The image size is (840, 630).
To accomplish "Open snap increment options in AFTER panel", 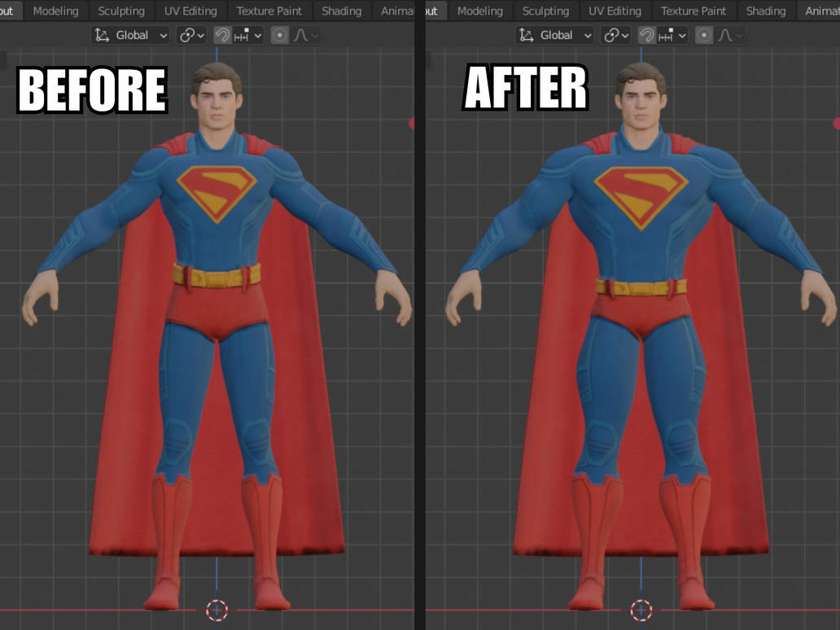I will tap(672, 35).
